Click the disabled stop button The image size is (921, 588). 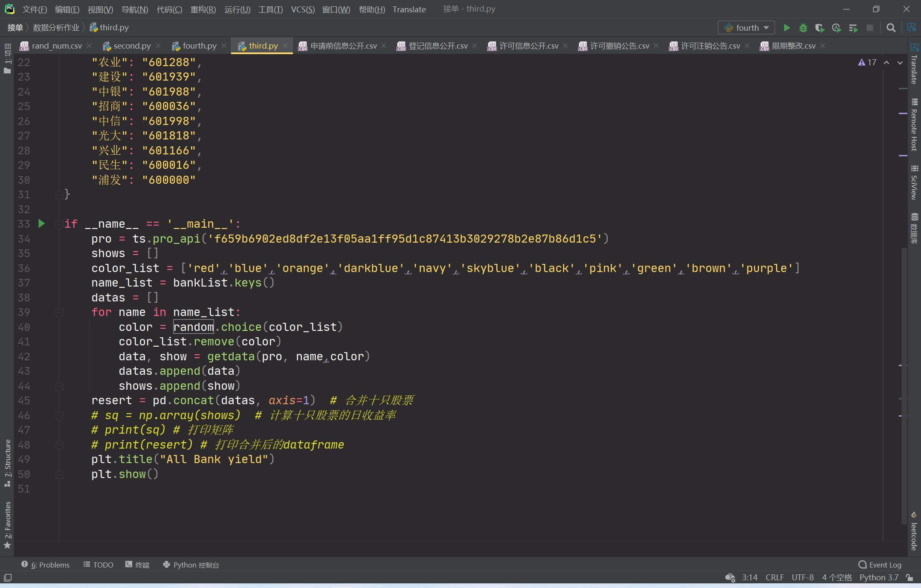(x=870, y=28)
